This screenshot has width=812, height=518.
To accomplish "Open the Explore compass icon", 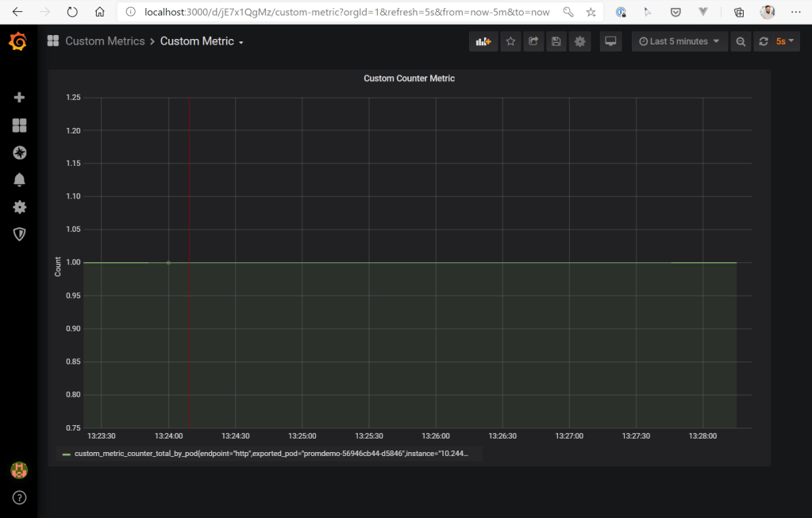I will 20,153.
